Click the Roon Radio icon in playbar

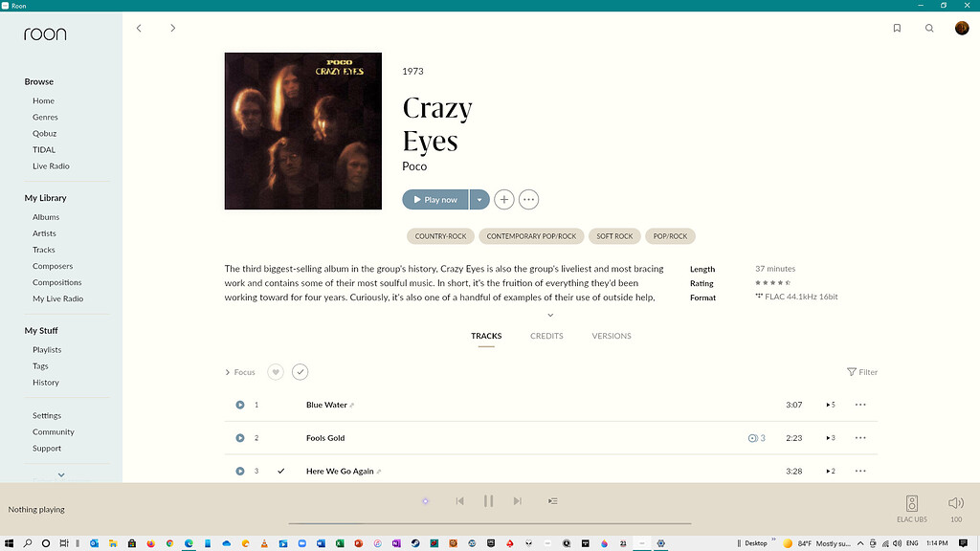click(x=425, y=501)
